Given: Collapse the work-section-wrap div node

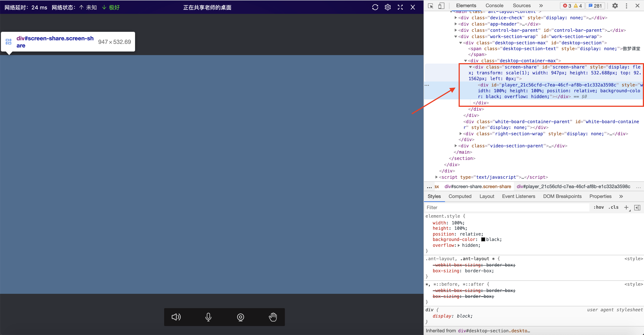Looking at the screenshot, I should click(455, 37).
